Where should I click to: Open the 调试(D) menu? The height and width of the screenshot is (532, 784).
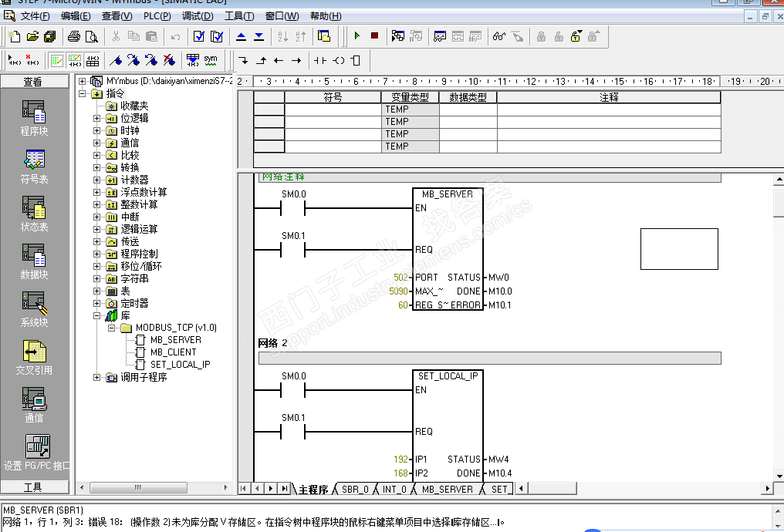tap(198, 16)
